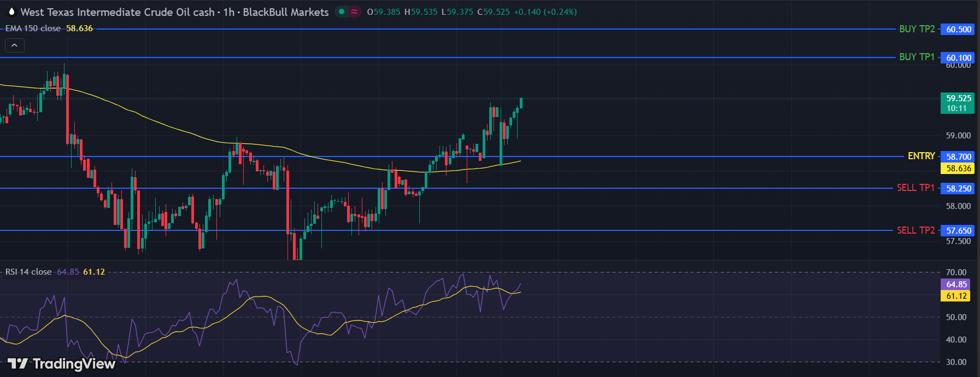
Task: Click the BUY TP1 line label
Action: click(917, 57)
